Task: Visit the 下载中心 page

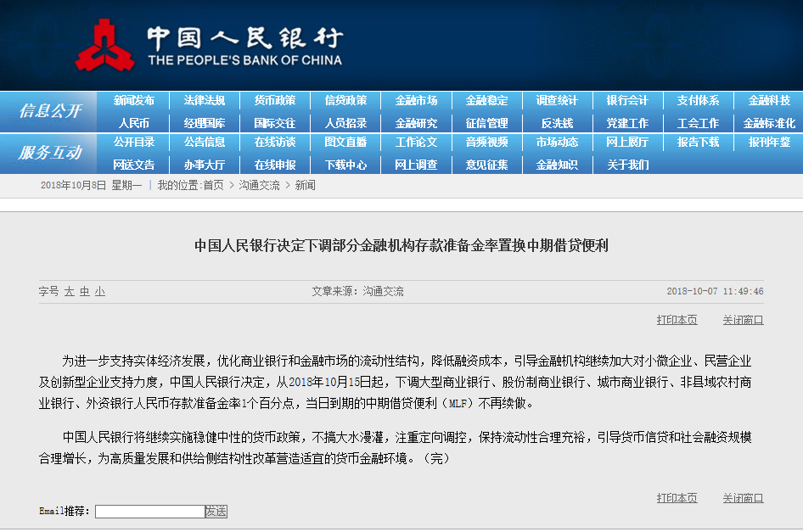Action: point(345,165)
